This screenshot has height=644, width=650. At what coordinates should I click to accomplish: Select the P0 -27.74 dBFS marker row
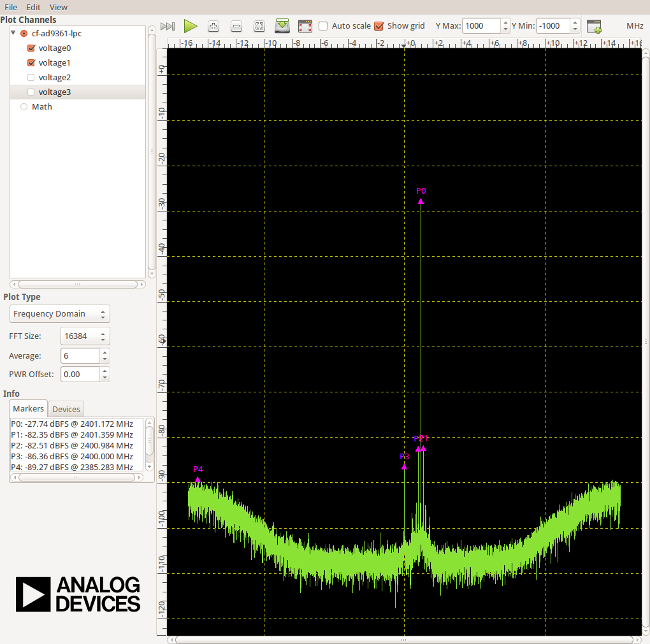point(72,424)
